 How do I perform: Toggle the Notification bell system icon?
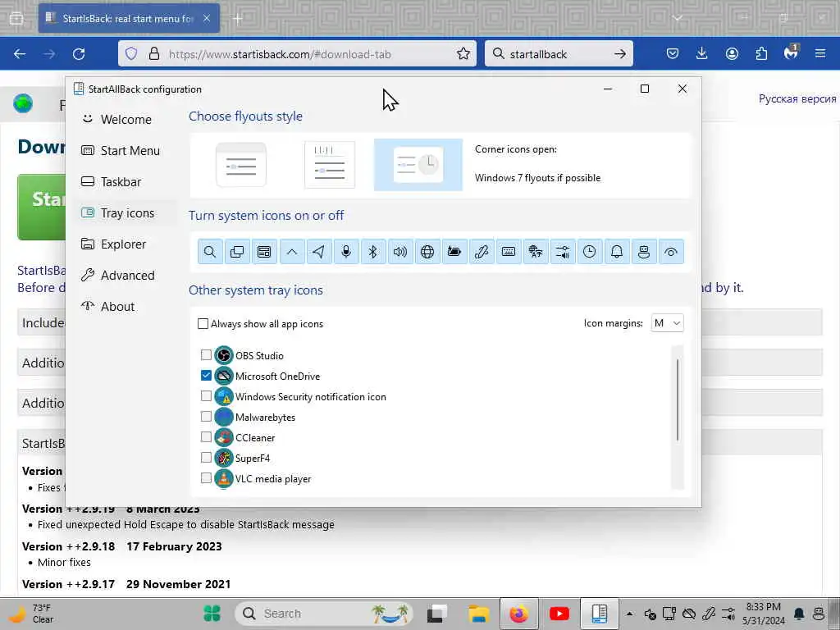coord(617,252)
